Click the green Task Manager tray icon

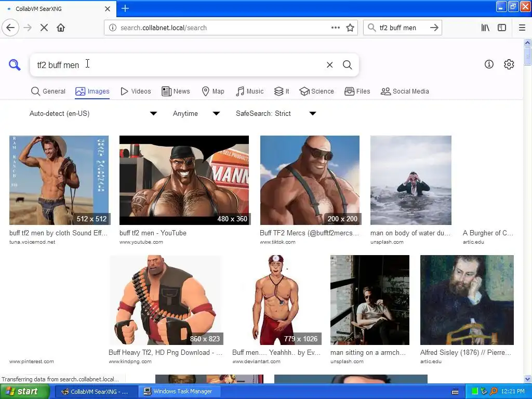(475, 392)
